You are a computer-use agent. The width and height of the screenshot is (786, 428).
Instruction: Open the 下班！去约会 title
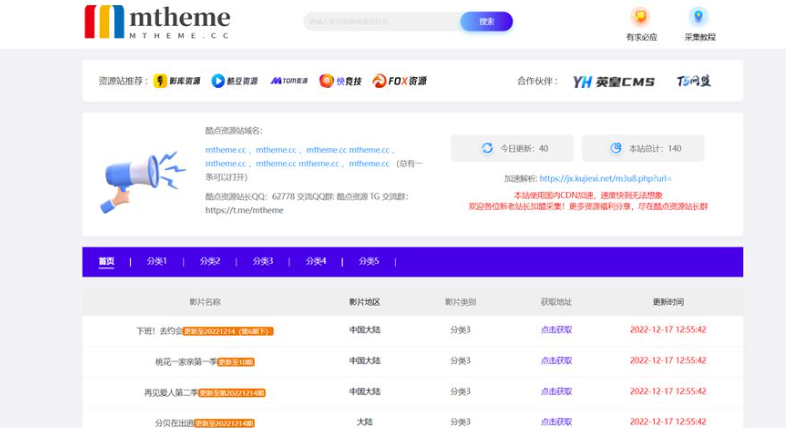(159, 331)
